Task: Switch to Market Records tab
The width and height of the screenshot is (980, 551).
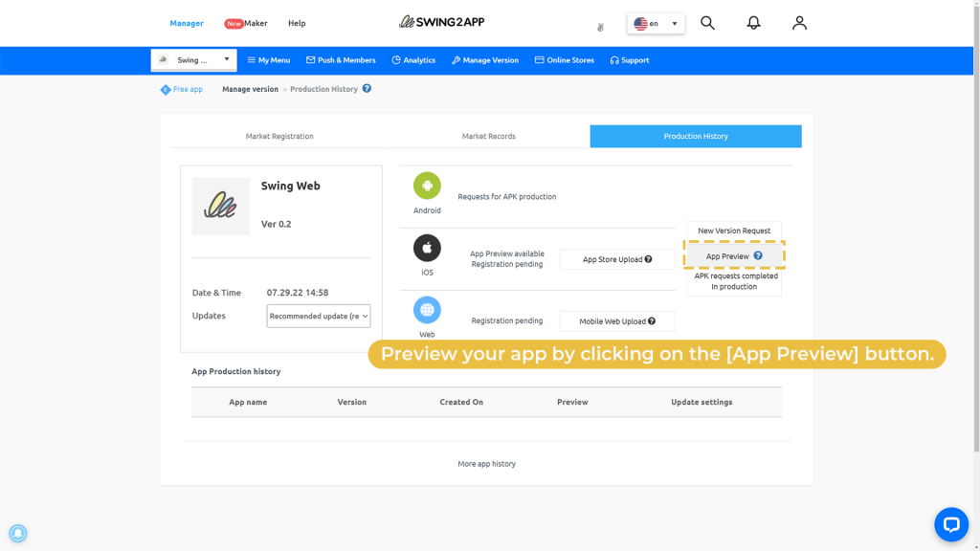Action: pos(489,136)
